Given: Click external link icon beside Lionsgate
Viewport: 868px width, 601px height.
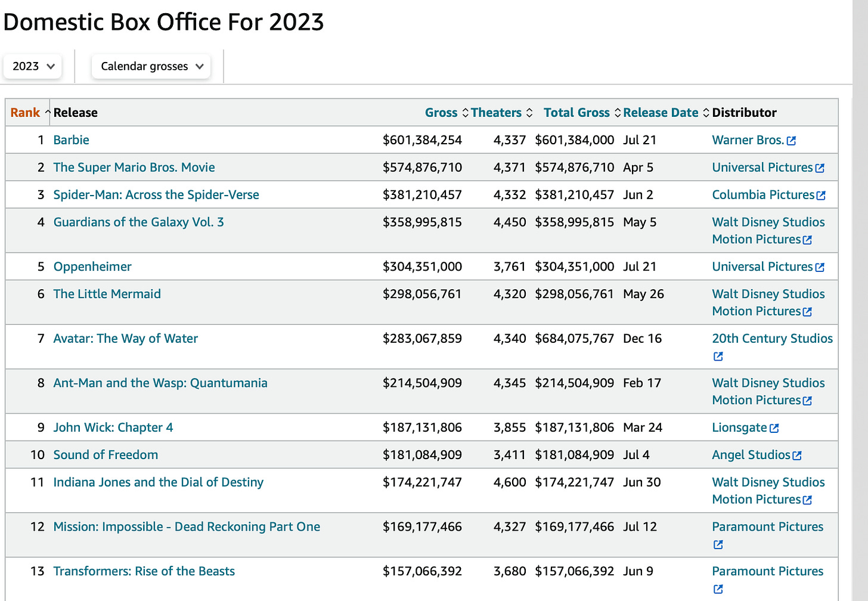Looking at the screenshot, I should (774, 428).
